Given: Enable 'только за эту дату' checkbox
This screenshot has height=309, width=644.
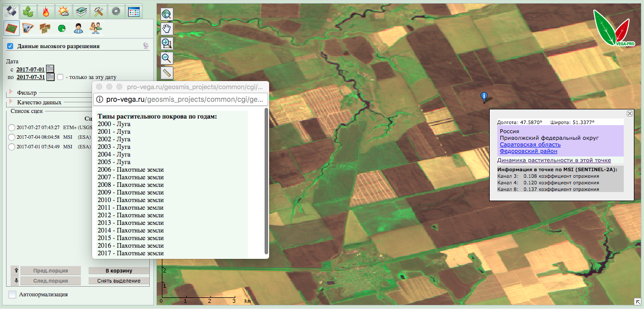Looking at the screenshot, I should click(x=60, y=78).
